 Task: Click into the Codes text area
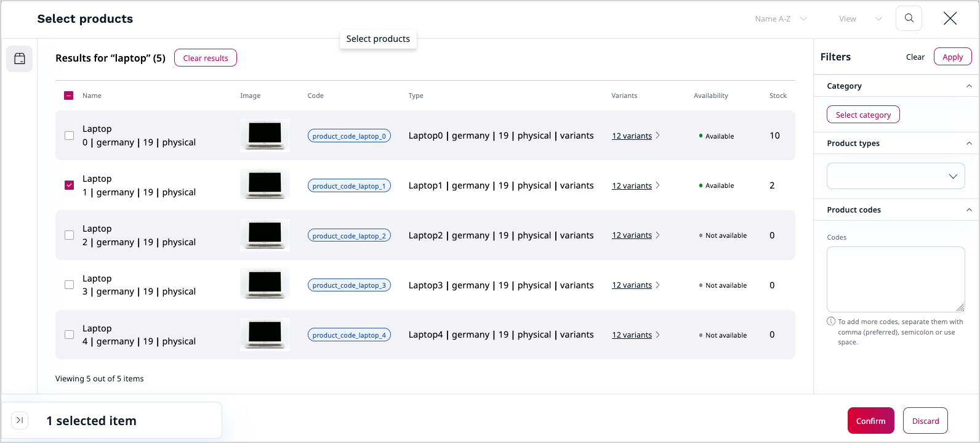click(x=895, y=279)
